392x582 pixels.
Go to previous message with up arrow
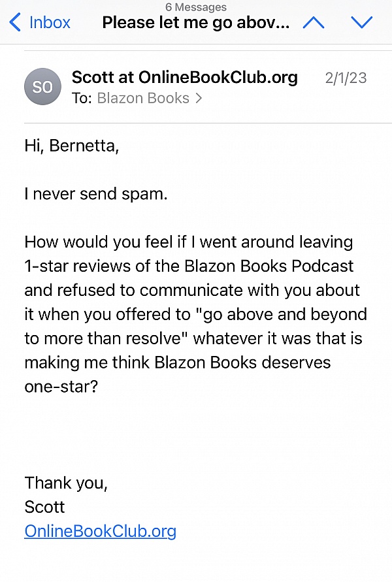[314, 23]
